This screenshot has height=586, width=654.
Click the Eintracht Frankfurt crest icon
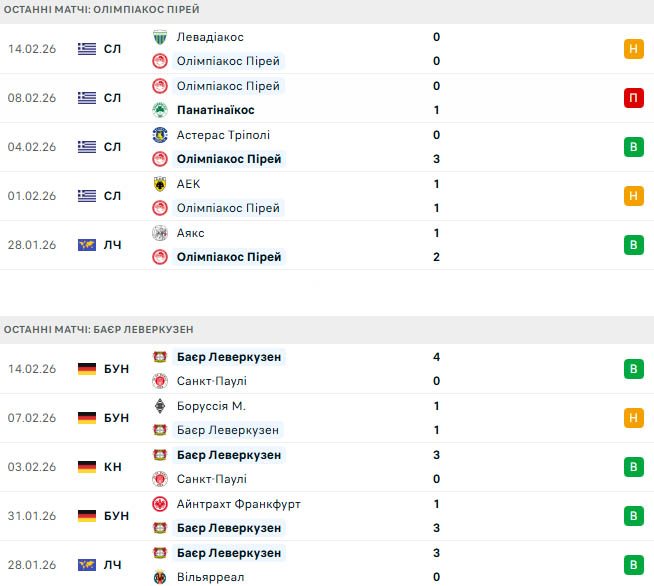159,504
